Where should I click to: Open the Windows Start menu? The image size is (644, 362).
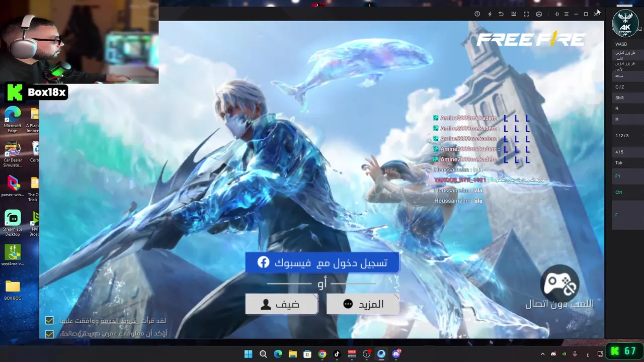point(248,354)
